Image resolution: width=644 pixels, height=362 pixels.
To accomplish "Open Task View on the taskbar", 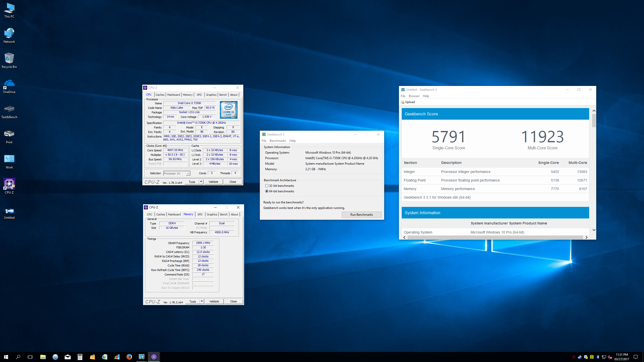I will pyautogui.click(x=30, y=357).
